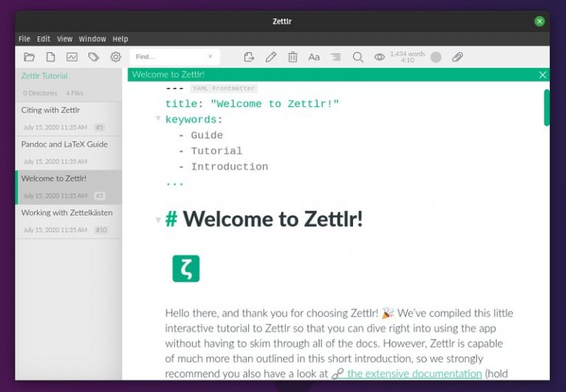Image resolution: width=566 pixels, height=392 pixels.
Task: Fold the Welcome to Zettlr! heading
Action: point(158,220)
